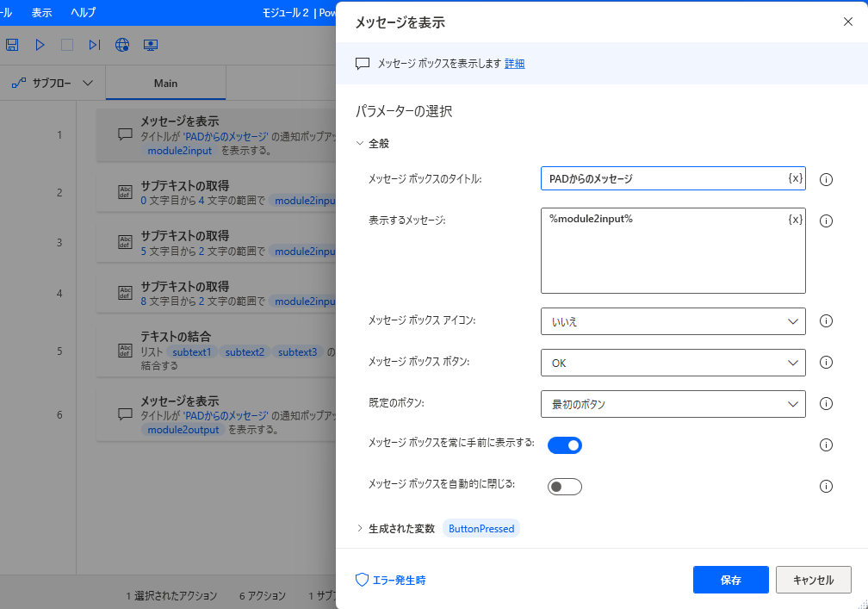Enable メッセージ ボックスを自動的に閉じる switch
Viewport: 868px width, 609px height.
point(565,487)
